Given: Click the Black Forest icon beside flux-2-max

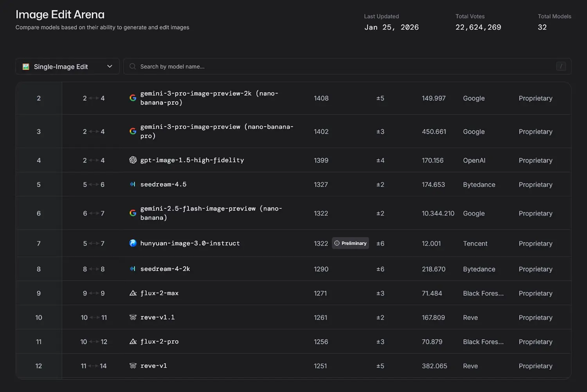Looking at the screenshot, I should click(x=133, y=293).
